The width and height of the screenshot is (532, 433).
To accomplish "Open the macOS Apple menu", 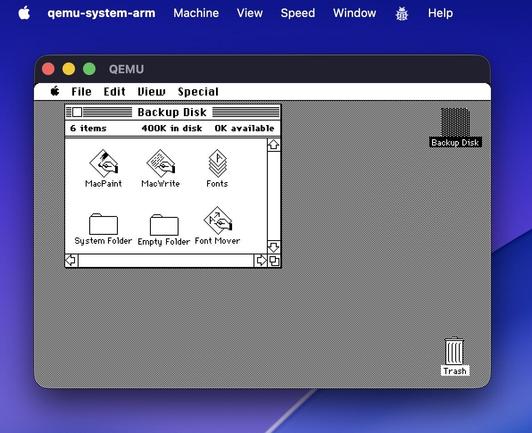I will point(24,13).
